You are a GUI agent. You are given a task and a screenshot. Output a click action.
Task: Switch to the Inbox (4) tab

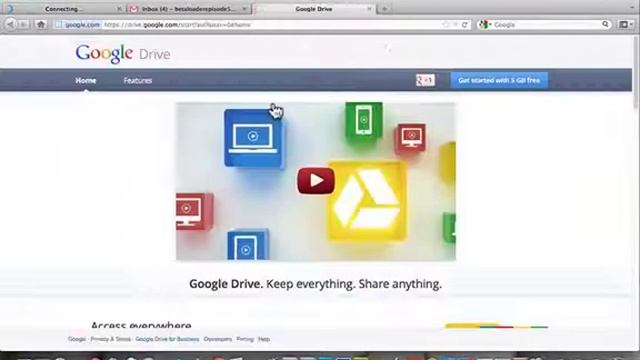(x=188, y=9)
